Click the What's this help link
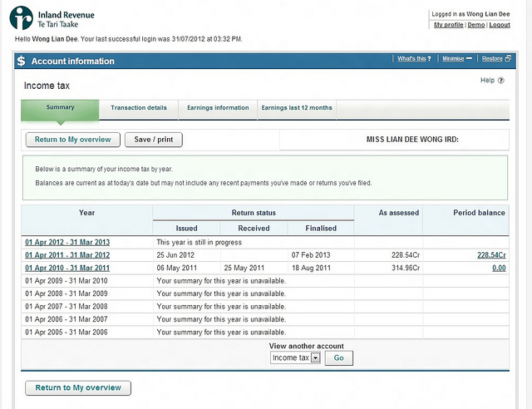The height and width of the screenshot is (409, 532). [x=413, y=59]
